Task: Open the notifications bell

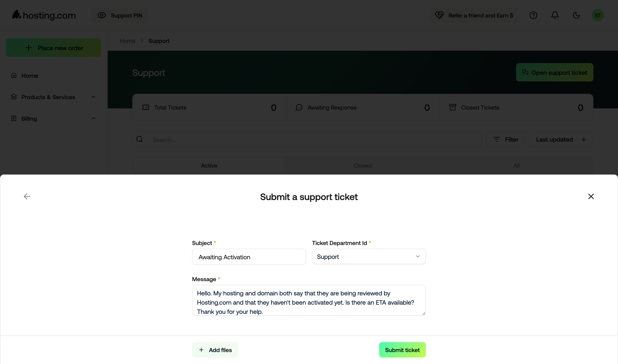Action: tap(555, 15)
